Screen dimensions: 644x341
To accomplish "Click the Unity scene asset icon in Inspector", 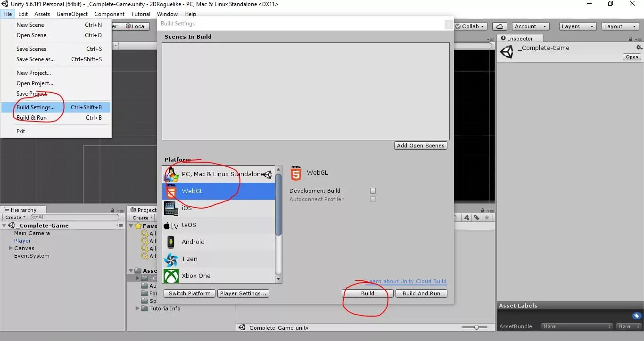I will tap(507, 52).
